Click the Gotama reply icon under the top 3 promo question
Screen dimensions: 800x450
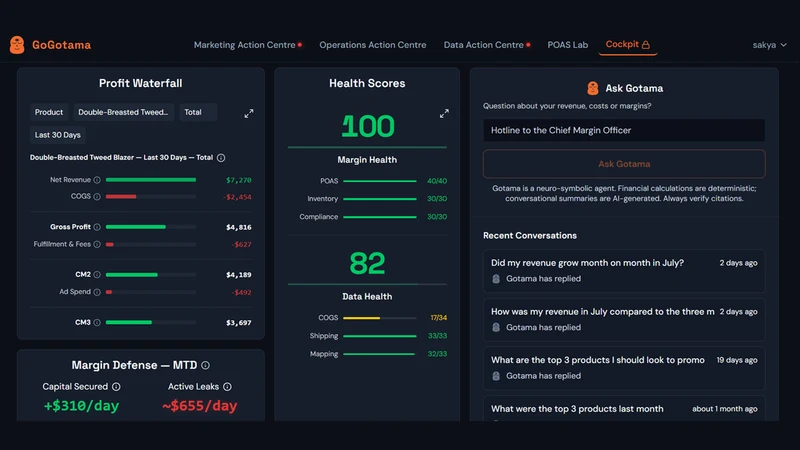(496, 376)
